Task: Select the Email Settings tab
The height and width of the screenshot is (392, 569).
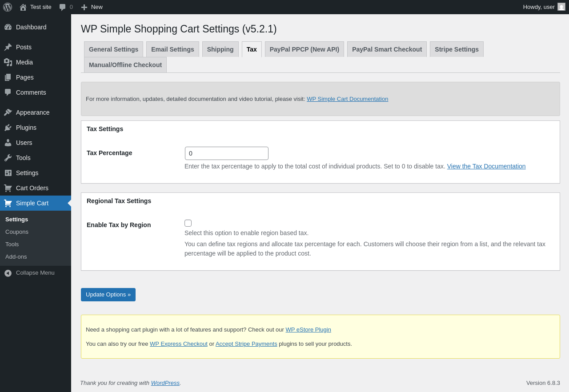Action: click(x=172, y=49)
